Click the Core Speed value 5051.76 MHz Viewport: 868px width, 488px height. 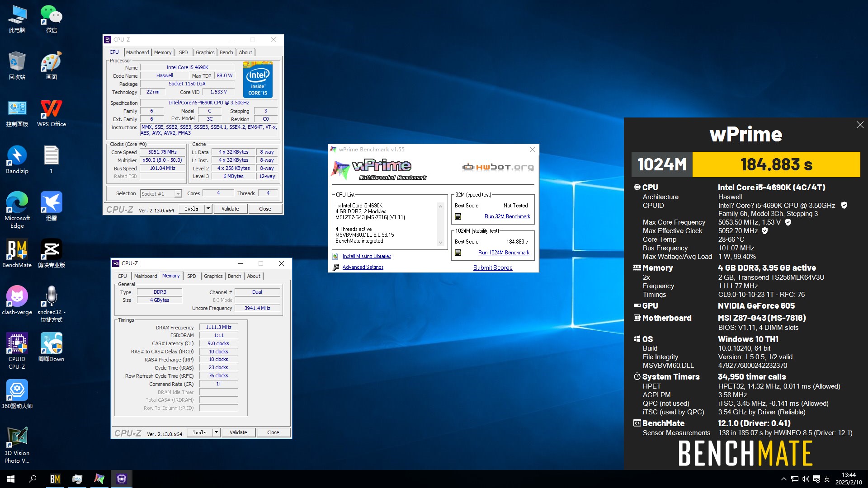[162, 152]
